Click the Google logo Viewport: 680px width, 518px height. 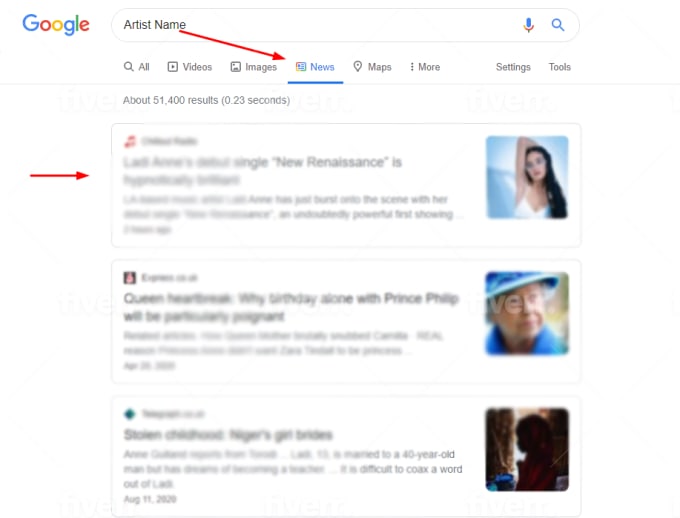(x=56, y=25)
